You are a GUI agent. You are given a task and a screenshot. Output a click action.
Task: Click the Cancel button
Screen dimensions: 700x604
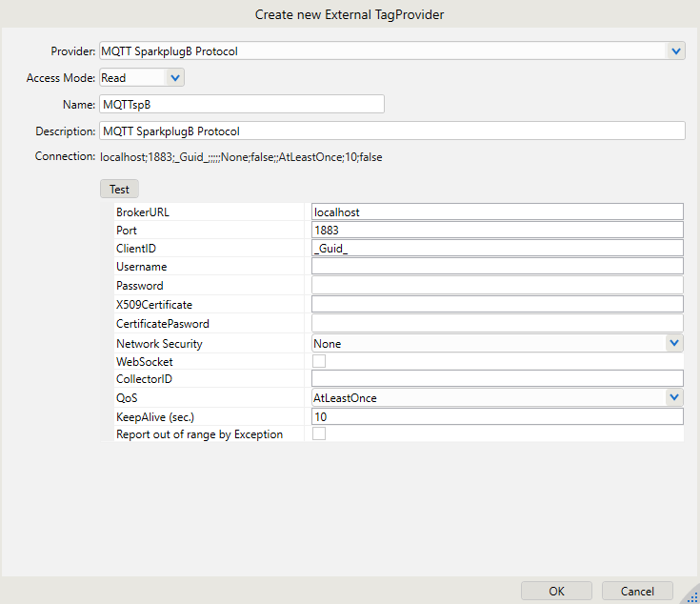tap(637, 591)
